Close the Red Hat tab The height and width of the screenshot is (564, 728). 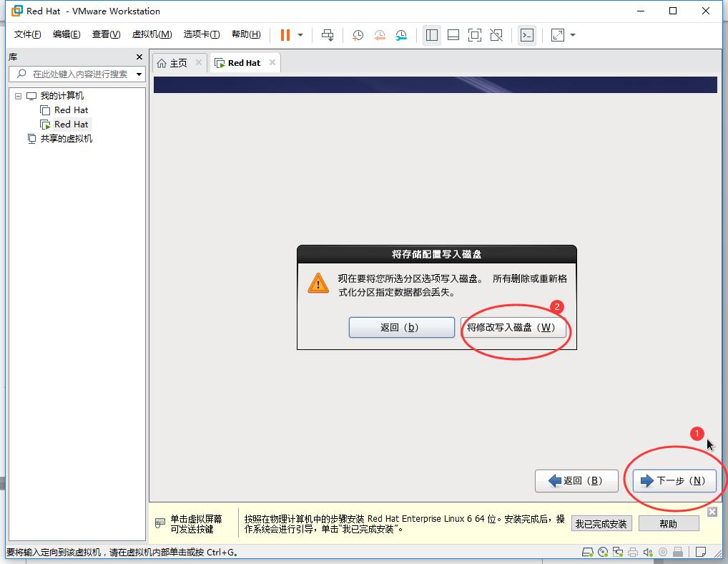[x=272, y=62]
